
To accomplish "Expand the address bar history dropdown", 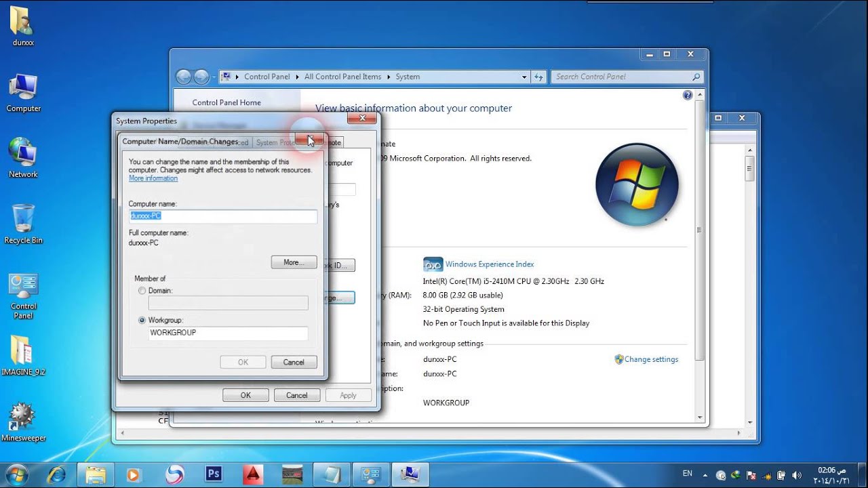I will 524,77.
